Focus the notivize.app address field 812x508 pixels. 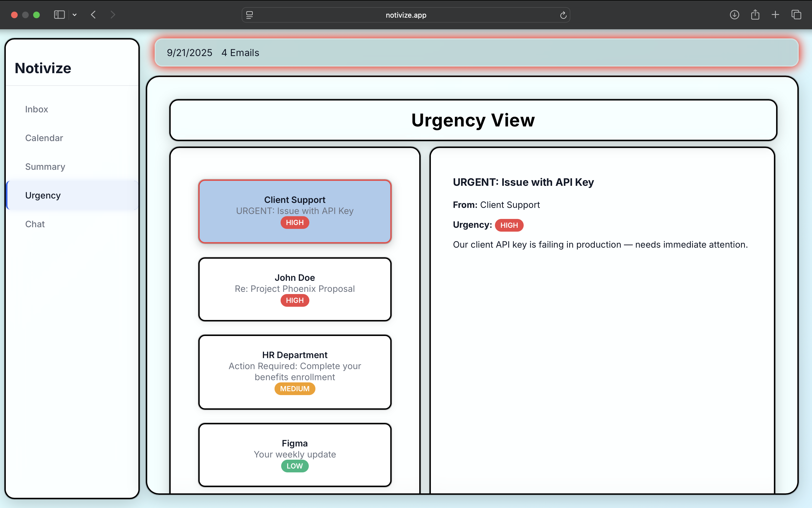[406, 15]
